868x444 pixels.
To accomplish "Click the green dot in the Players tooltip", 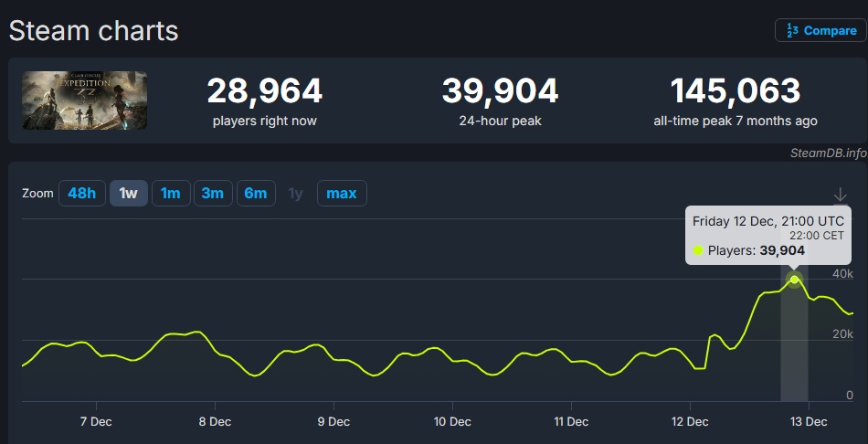I will pyautogui.click(x=699, y=250).
